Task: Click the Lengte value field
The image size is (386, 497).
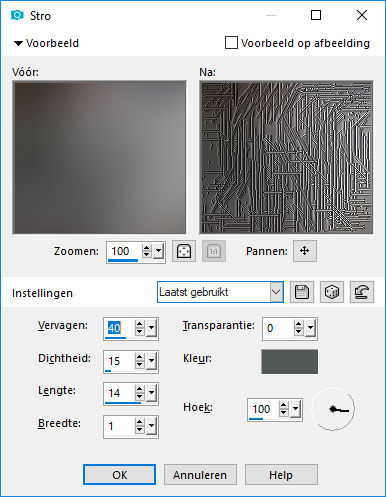Action: (x=119, y=393)
